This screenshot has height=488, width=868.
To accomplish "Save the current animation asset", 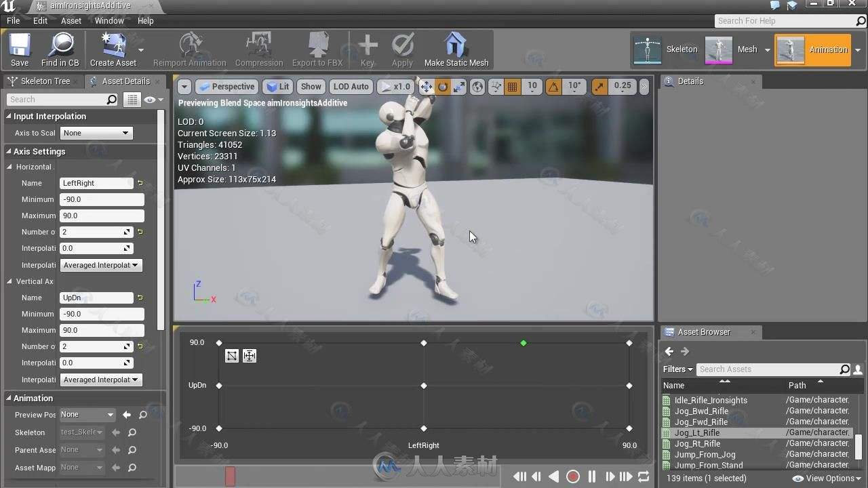I will point(20,50).
